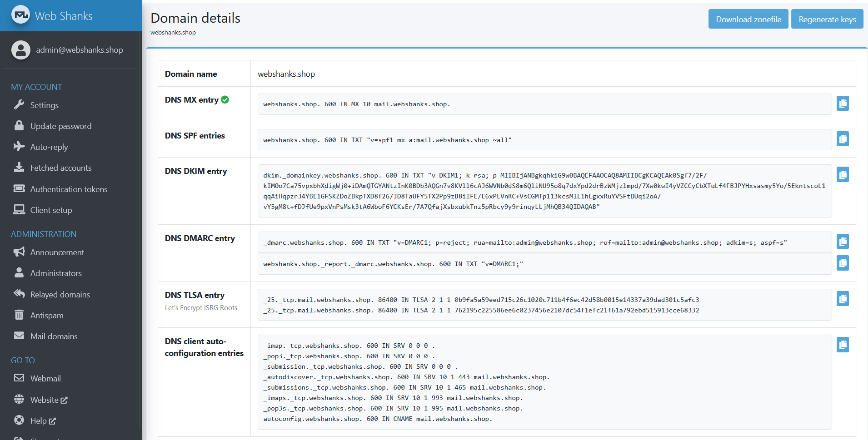Open Antispam administration

tap(47, 316)
